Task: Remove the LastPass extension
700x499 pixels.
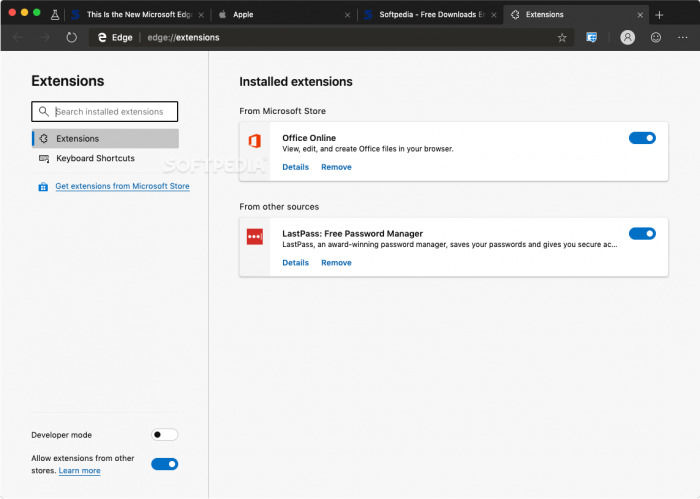Action: pos(336,263)
